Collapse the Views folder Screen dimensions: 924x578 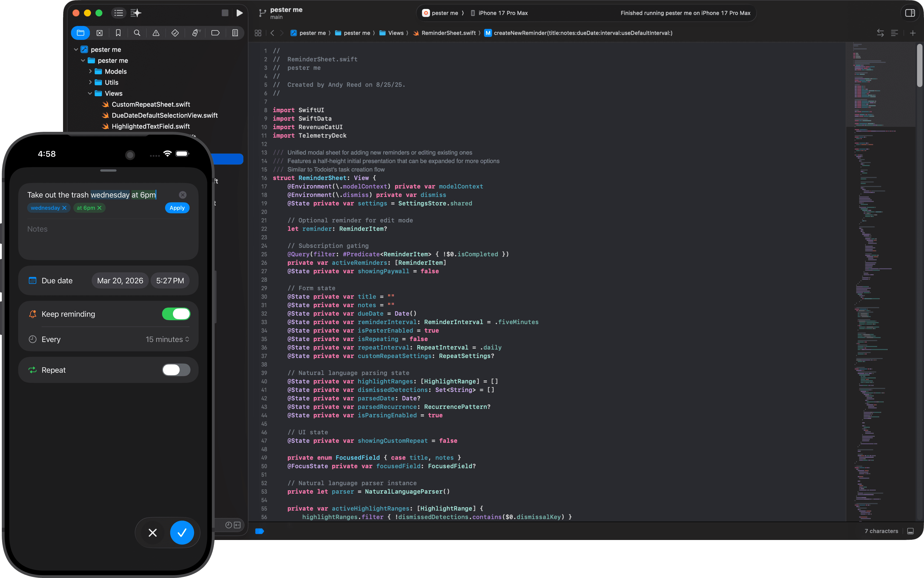pyautogui.click(x=90, y=93)
